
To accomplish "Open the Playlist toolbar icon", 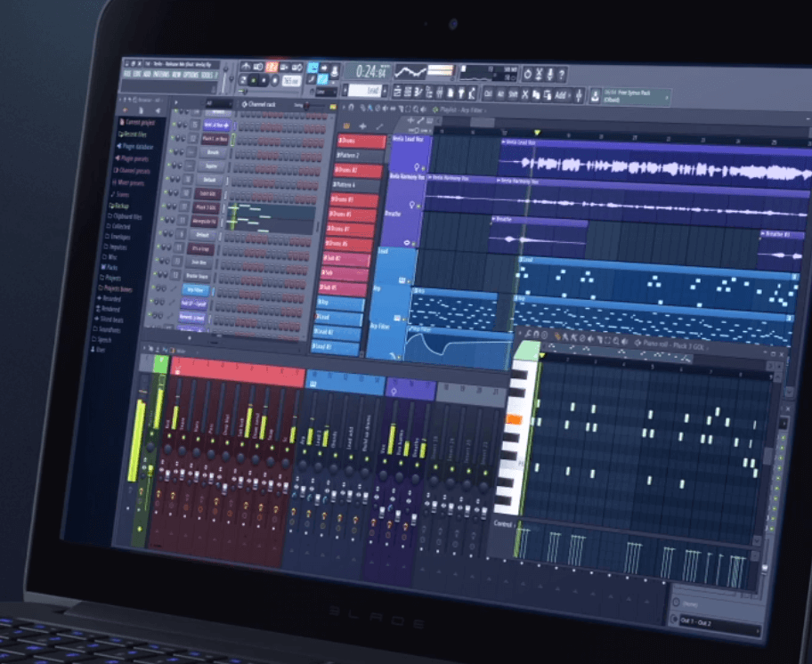I will coord(397,91).
